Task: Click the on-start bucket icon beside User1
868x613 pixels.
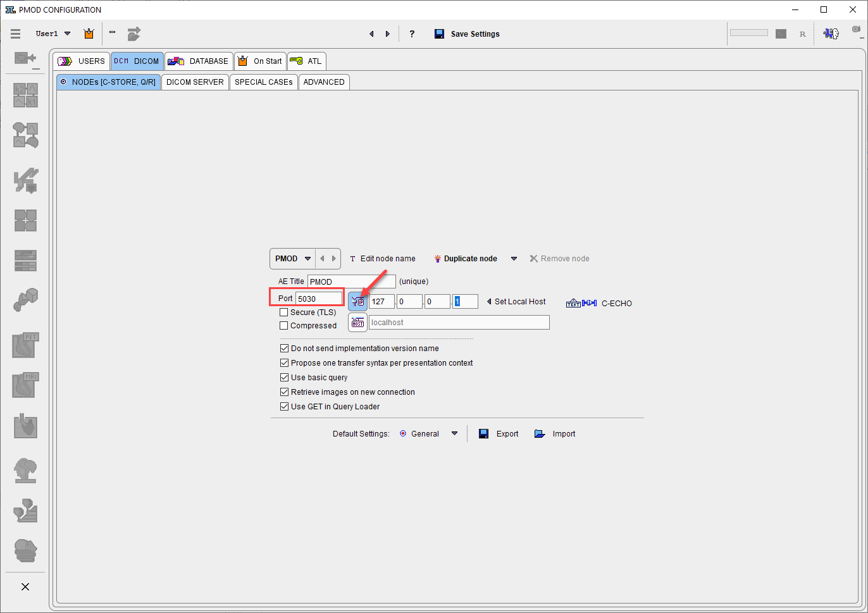Action: tap(89, 34)
